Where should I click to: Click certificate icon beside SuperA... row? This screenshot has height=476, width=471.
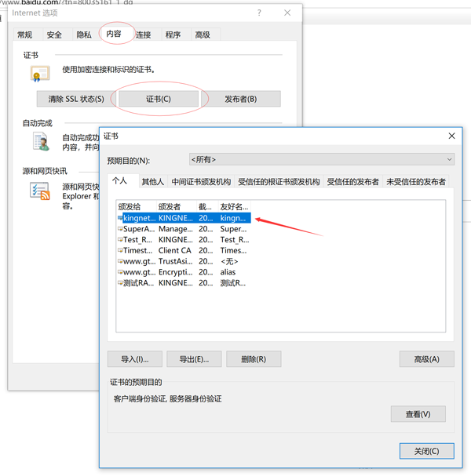(120, 228)
